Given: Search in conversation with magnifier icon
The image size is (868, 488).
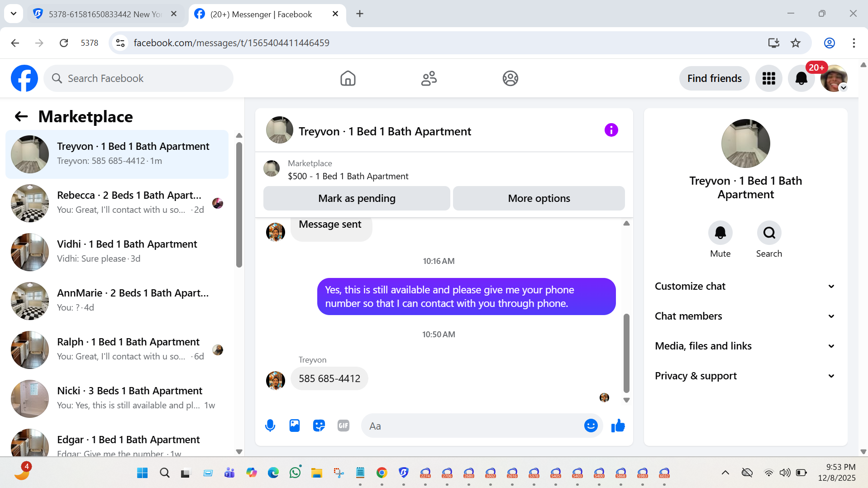Looking at the screenshot, I should 769,233.
